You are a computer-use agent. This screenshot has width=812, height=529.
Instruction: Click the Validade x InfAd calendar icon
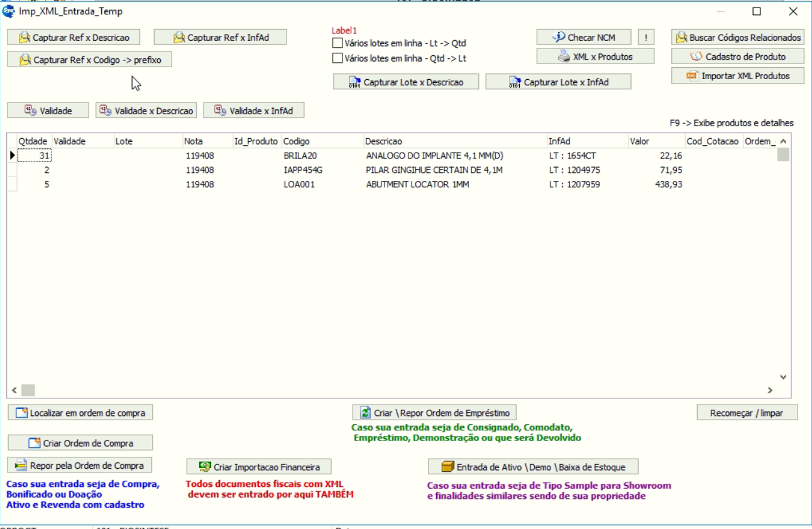tap(220, 111)
